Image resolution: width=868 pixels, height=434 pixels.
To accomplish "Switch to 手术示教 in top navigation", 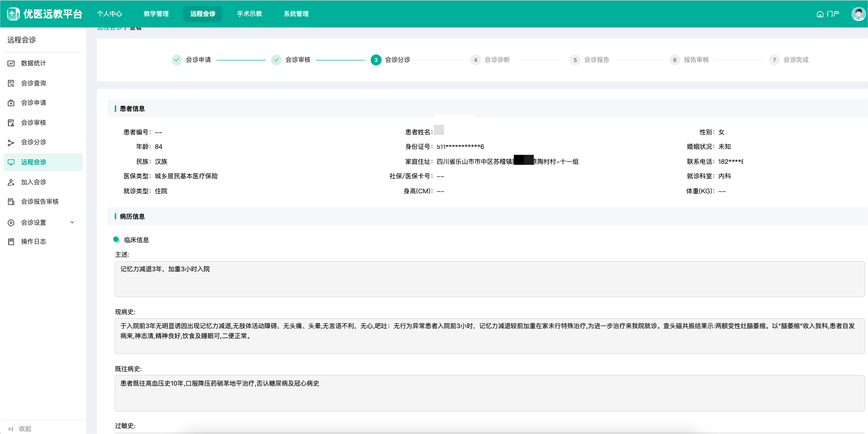I will tap(249, 14).
